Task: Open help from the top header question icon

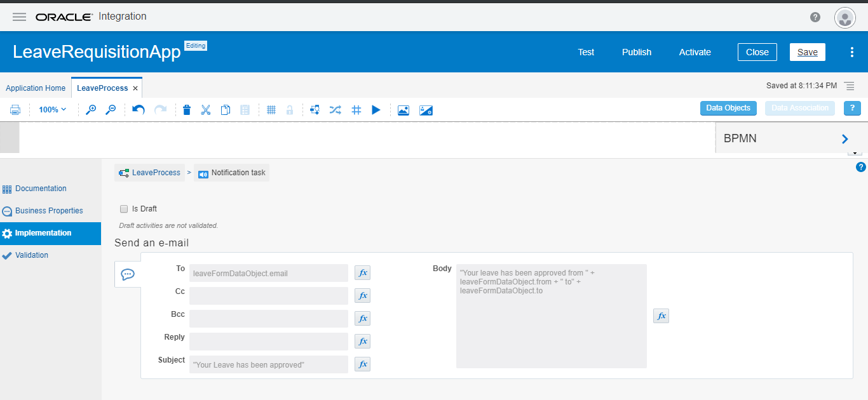Action: 815,17
